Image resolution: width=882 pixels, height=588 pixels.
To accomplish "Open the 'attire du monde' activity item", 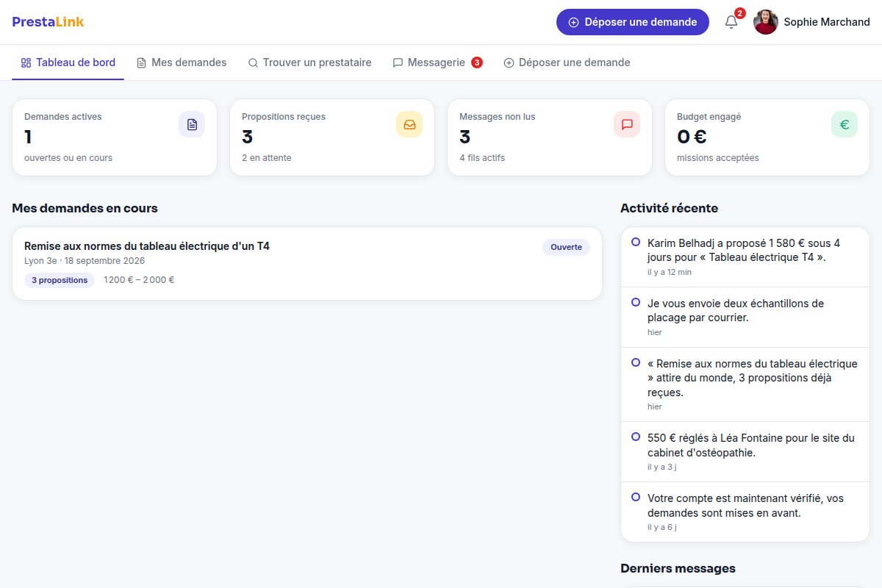I will tap(745, 384).
